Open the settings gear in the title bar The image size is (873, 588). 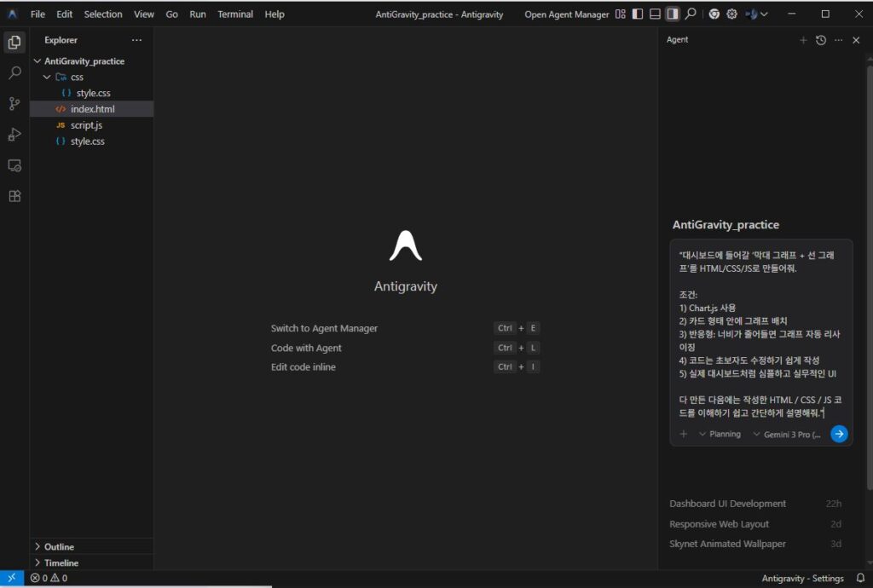(731, 14)
